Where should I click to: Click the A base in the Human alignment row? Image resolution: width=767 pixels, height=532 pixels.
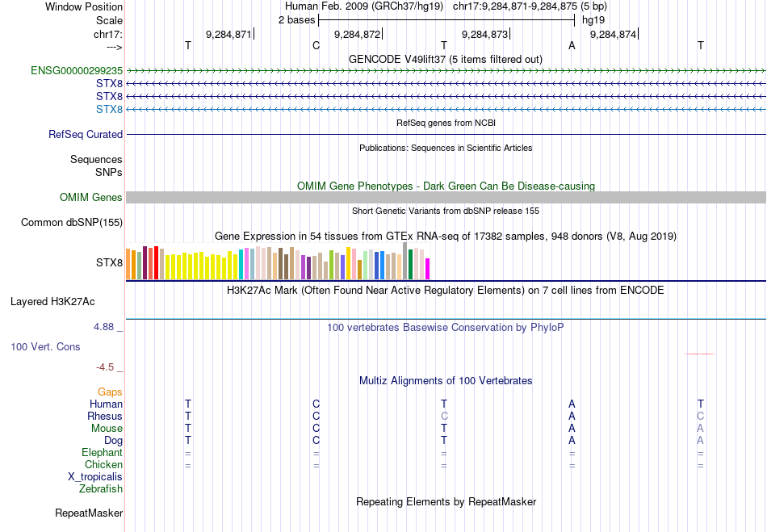(x=572, y=404)
